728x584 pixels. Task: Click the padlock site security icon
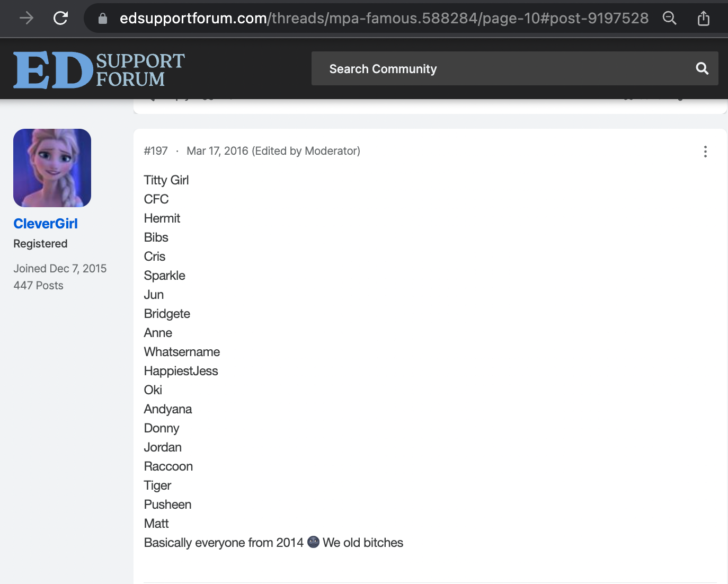(x=103, y=19)
